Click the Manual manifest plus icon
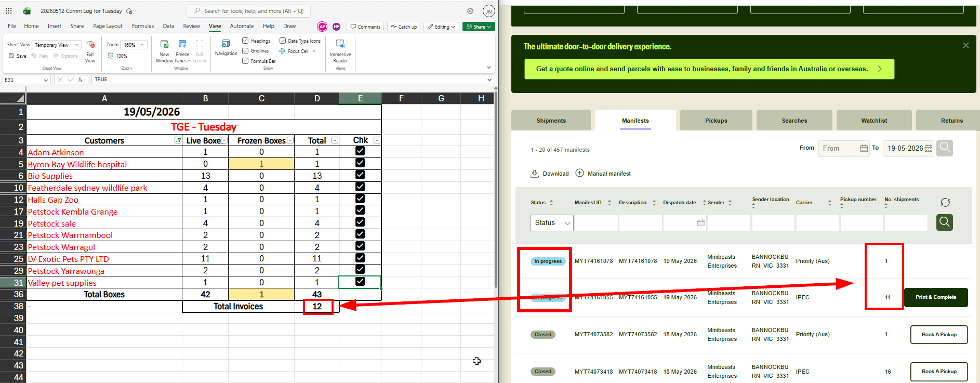This screenshot has height=383, width=980. tap(580, 173)
